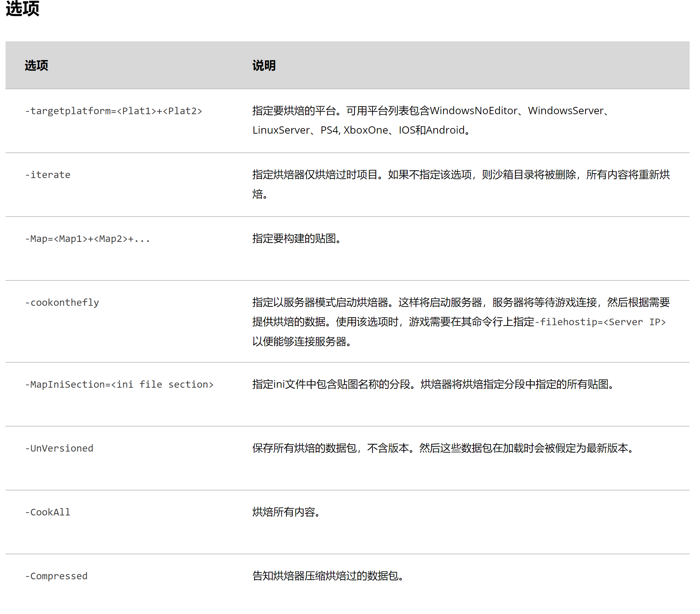
Task: Click the -filehostip=<Server IP> inline code
Action: pyautogui.click(x=601, y=322)
